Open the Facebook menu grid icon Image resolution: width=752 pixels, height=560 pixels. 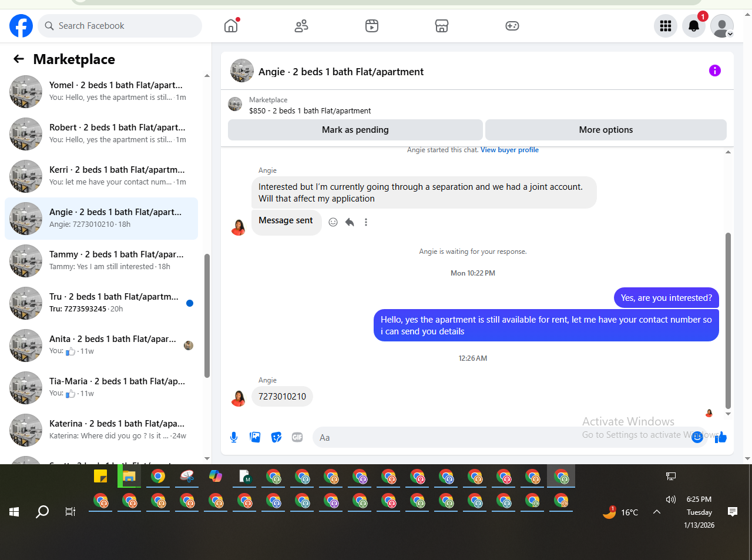666,26
